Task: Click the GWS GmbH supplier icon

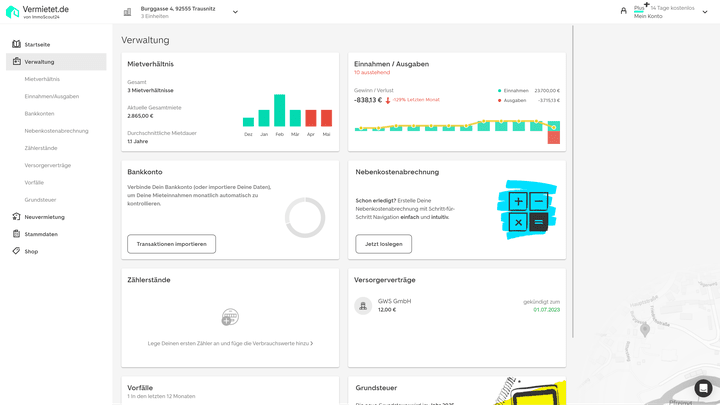Action: (363, 306)
